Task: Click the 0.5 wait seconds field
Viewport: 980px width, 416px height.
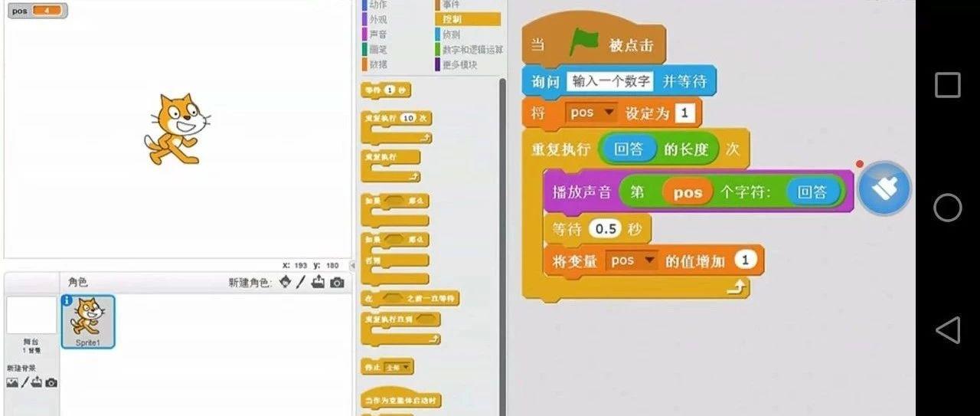Action: pyautogui.click(x=606, y=229)
